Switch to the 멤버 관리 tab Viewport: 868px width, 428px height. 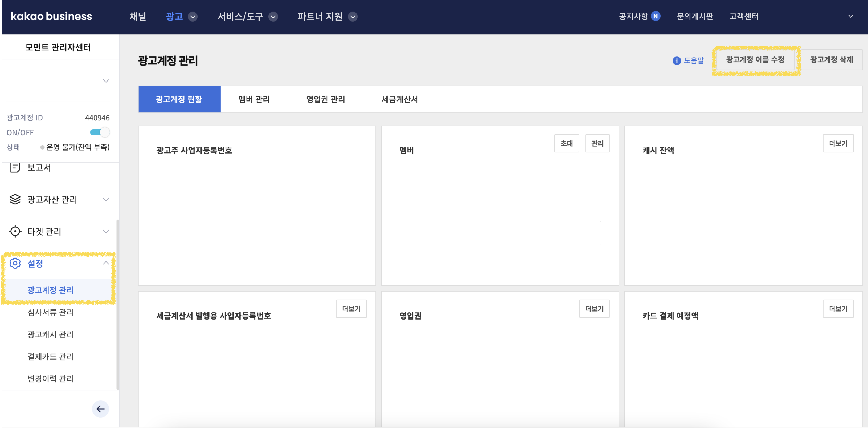click(x=254, y=99)
